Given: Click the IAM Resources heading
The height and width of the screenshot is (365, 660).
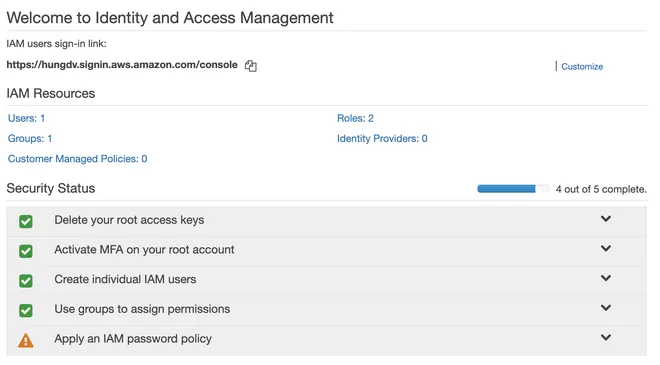Looking at the screenshot, I should [x=51, y=93].
